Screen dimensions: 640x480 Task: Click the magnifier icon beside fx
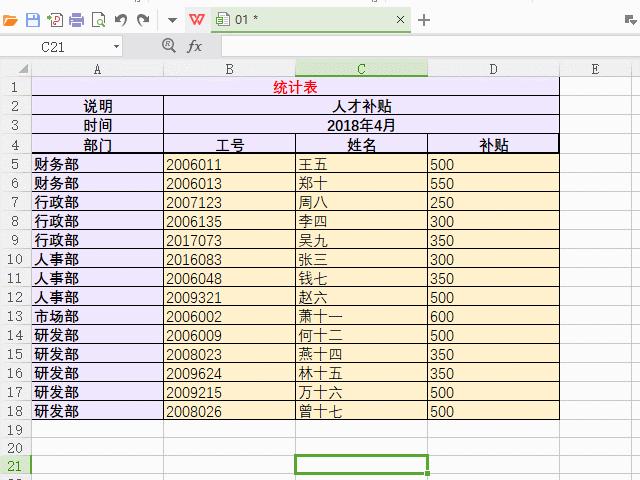[169, 46]
